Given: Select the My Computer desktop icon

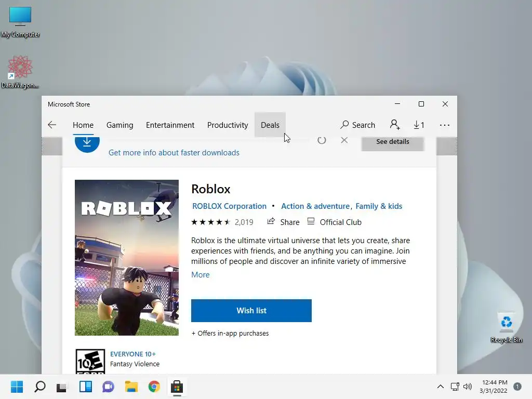Looking at the screenshot, I should (20, 22).
